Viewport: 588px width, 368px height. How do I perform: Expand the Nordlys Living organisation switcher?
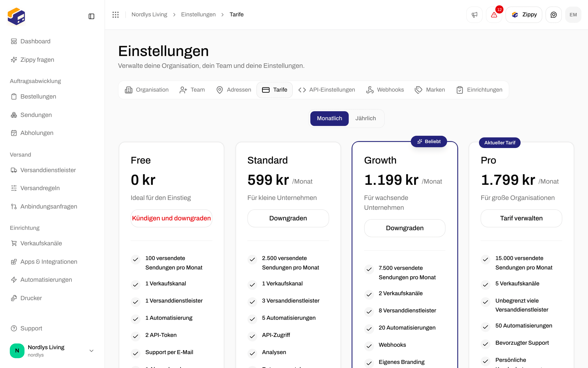click(52, 350)
